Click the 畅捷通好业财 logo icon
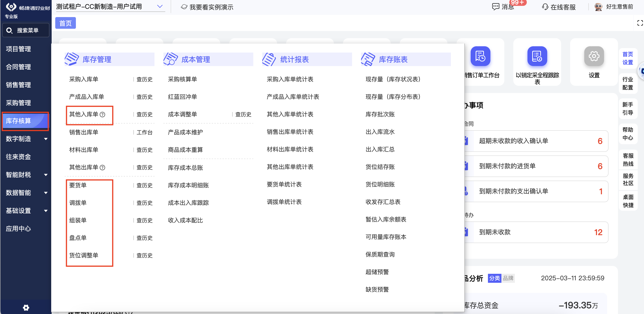Viewport: 644px width, 314px height. point(11,7)
